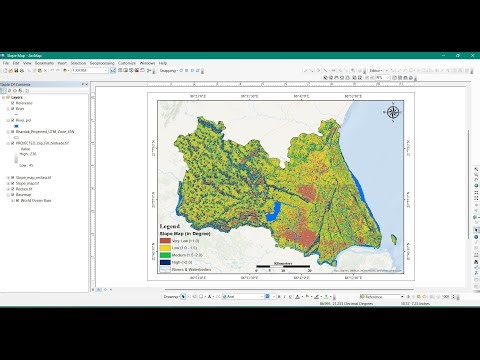Viewport: 480px width, 360px height.
Task: Open the ArcToolbox window icon
Action: (x=137, y=71)
